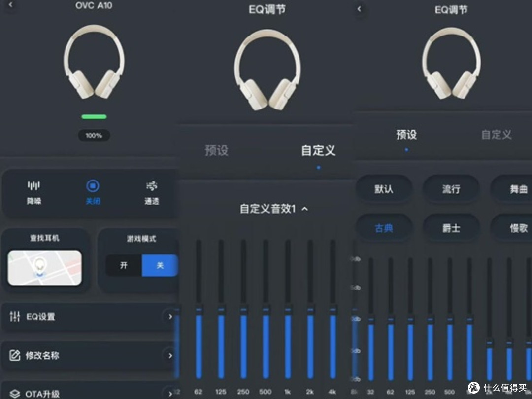Adjust the 32 Hz preset EQ slider
The width and height of the screenshot is (532, 399).
coord(371,320)
